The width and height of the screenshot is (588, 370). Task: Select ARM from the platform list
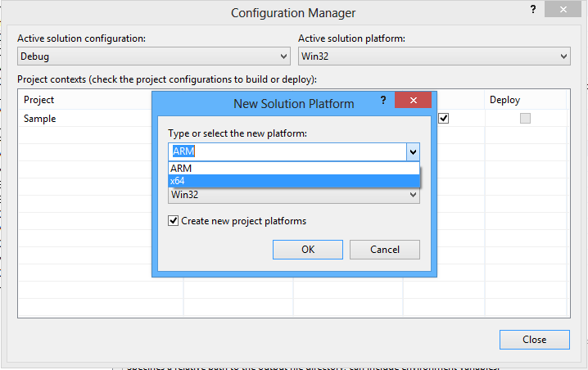(x=293, y=168)
